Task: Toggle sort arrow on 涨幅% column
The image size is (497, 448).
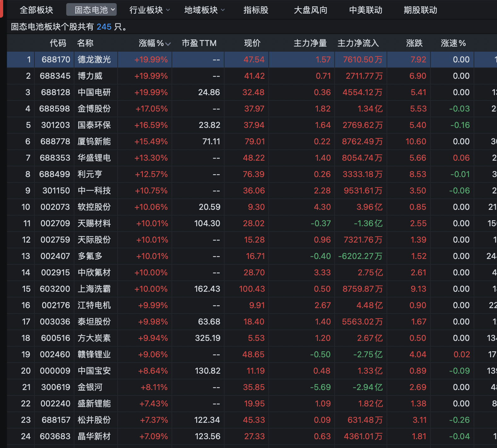Action: click(x=168, y=44)
